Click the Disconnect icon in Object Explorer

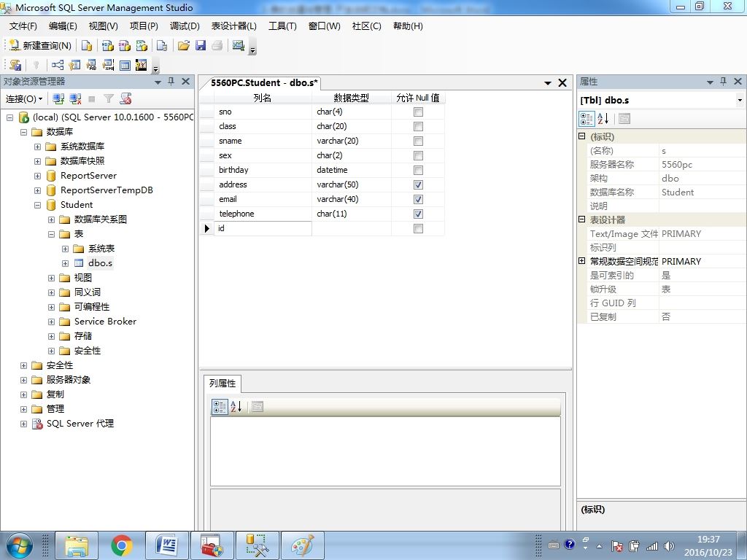click(75, 98)
